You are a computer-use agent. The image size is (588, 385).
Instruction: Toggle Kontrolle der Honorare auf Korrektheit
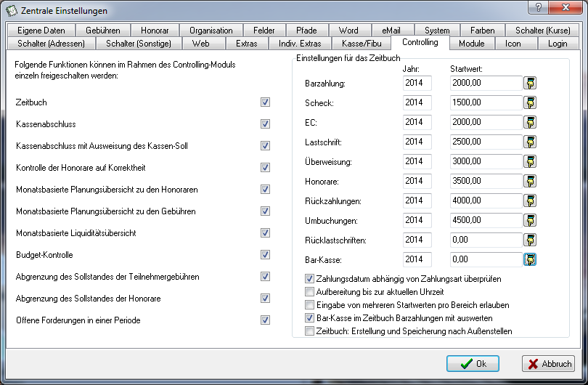[265, 167]
